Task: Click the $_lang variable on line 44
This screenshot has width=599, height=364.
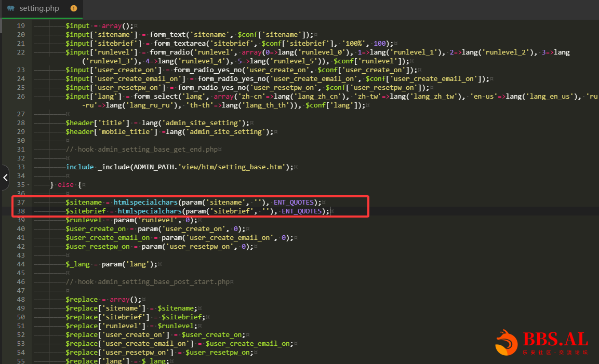Action: tap(77, 264)
